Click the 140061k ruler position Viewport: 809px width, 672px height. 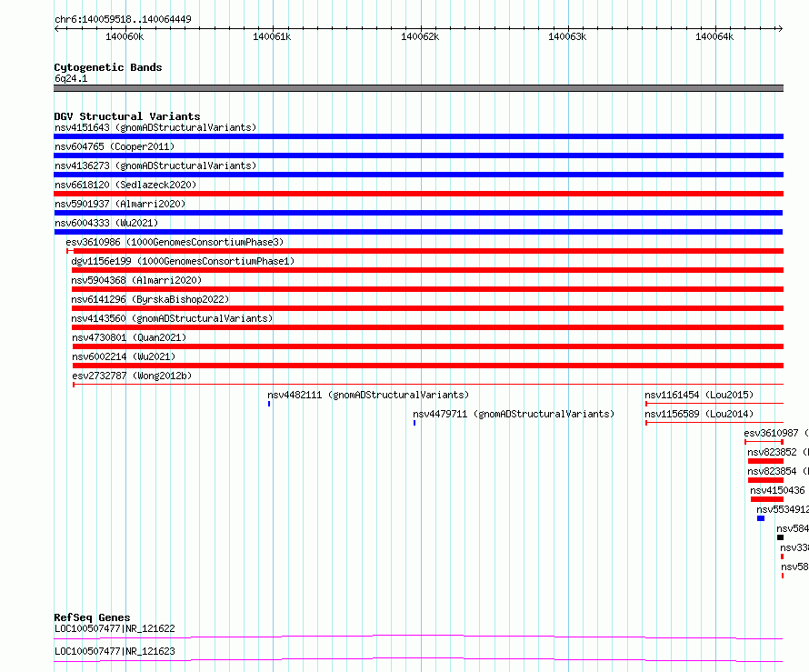[272, 36]
